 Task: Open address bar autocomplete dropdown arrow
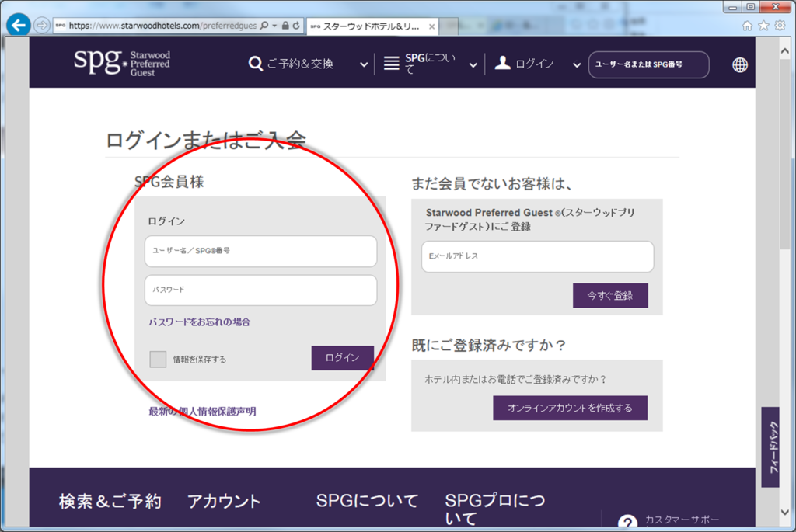pyautogui.click(x=274, y=26)
